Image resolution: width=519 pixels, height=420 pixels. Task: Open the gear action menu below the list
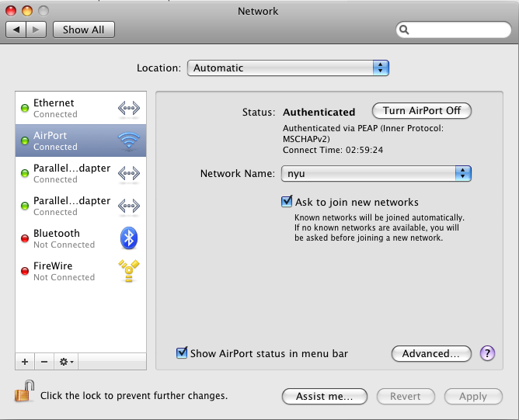66,362
